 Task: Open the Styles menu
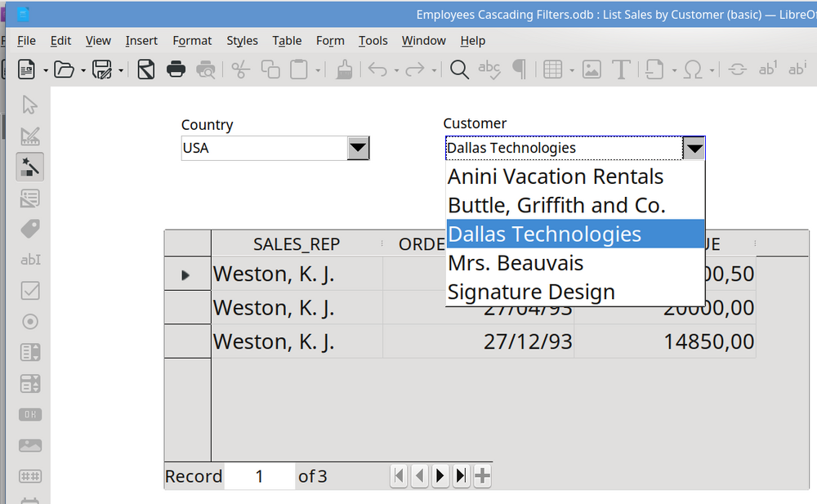coord(242,41)
